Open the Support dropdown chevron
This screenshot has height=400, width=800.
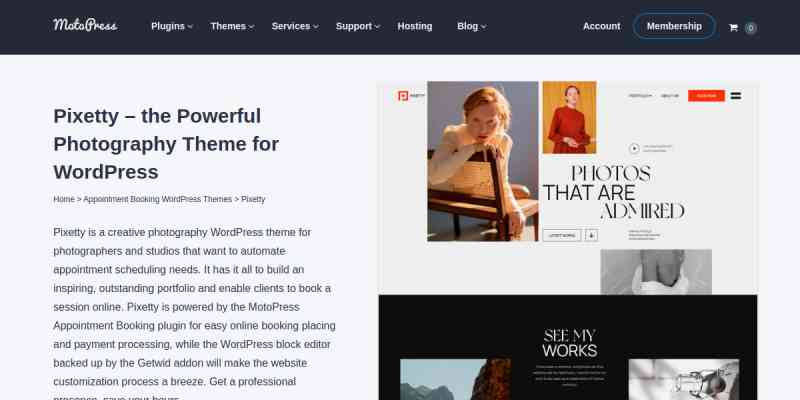coord(377,27)
